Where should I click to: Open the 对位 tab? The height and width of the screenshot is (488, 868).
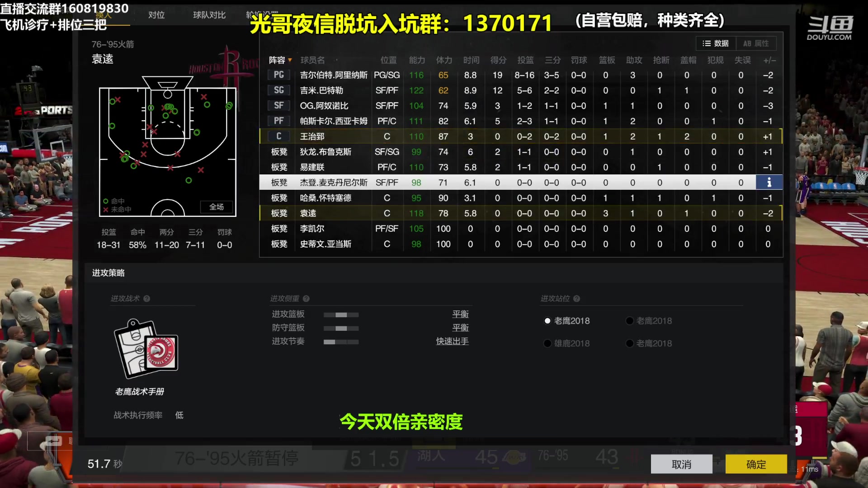[156, 14]
